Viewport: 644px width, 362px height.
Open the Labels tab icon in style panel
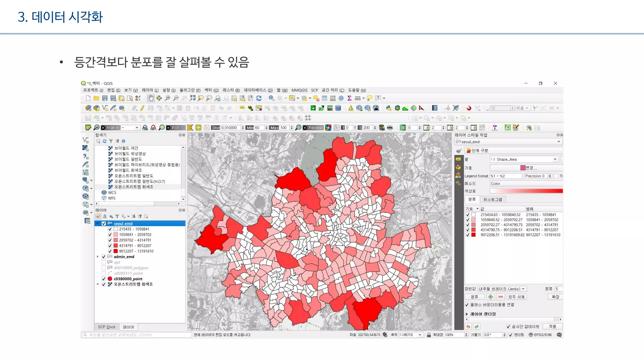458,159
